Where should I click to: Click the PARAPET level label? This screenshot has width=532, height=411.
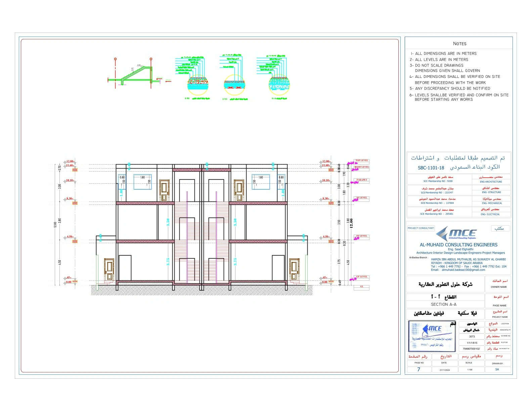point(362,180)
